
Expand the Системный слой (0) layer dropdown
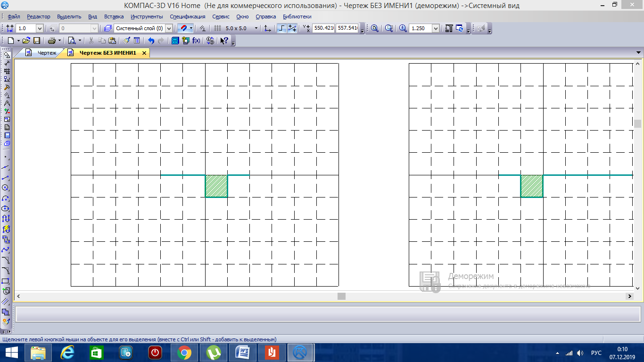click(x=169, y=28)
